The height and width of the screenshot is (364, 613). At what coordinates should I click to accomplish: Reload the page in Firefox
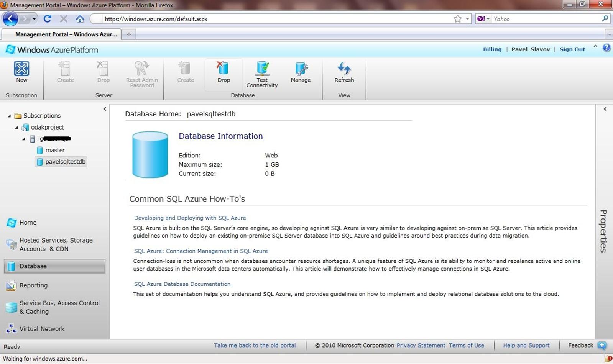click(x=48, y=19)
